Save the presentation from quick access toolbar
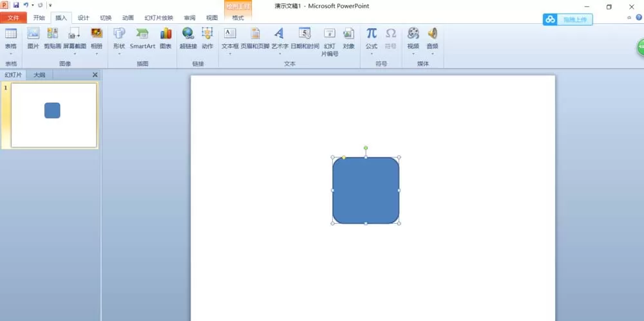 [x=16, y=5]
